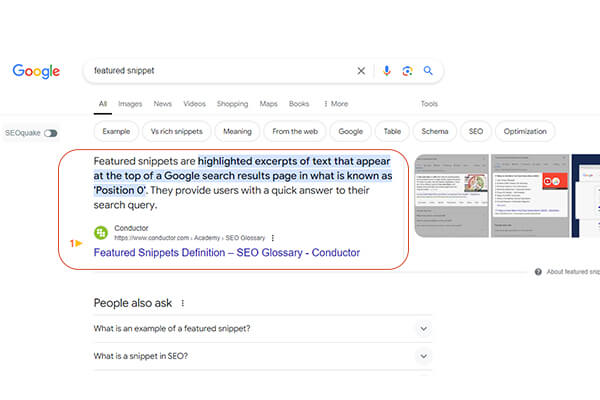Open the Tools option

pos(429,104)
